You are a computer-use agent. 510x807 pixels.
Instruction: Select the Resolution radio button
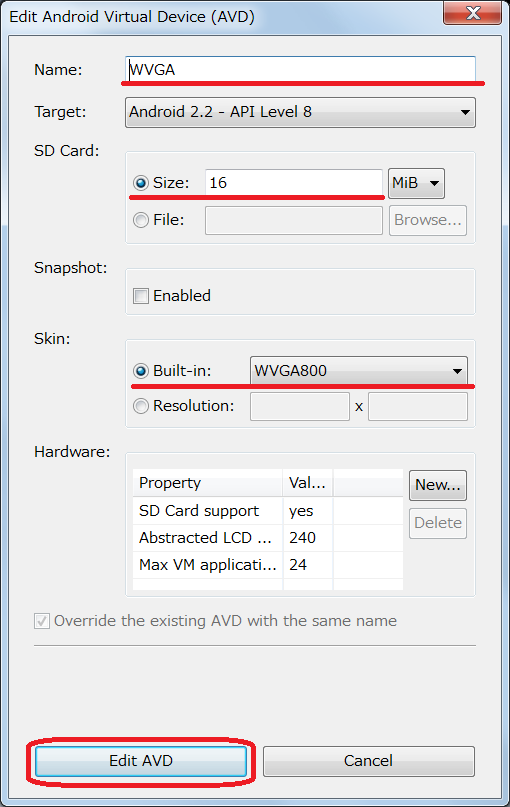pos(140,406)
